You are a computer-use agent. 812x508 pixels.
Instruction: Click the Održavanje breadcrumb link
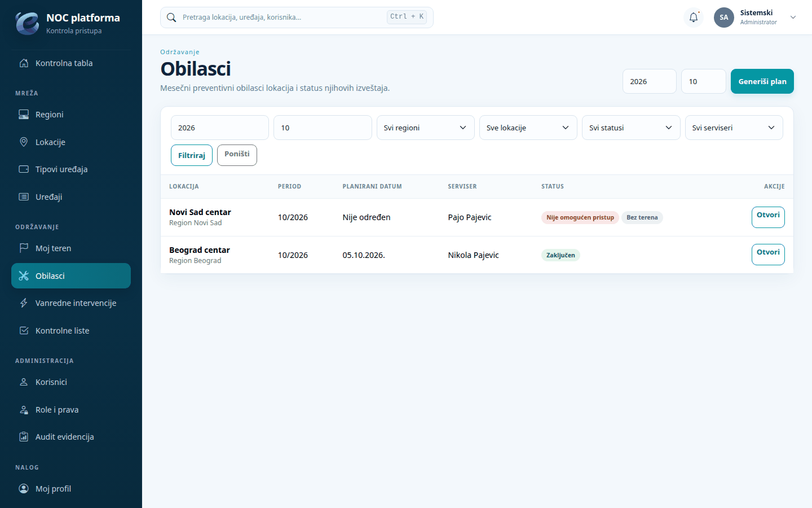pos(180,52)
